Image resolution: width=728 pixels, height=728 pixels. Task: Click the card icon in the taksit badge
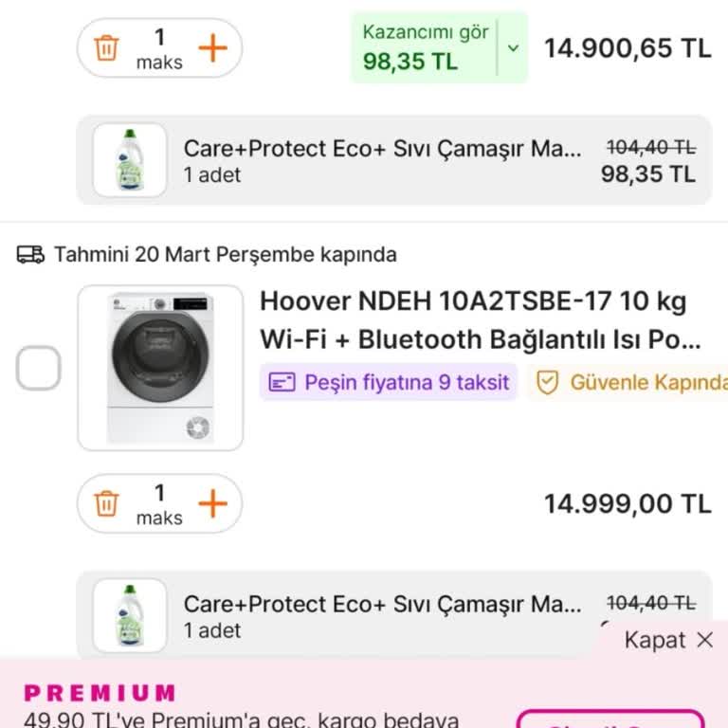pyautogui.click(x=282, y=382)
